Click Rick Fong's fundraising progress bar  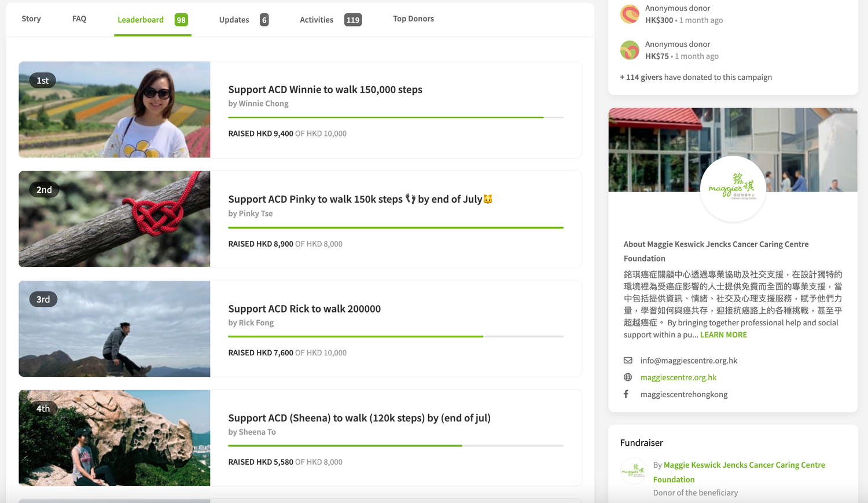point(396,336)
